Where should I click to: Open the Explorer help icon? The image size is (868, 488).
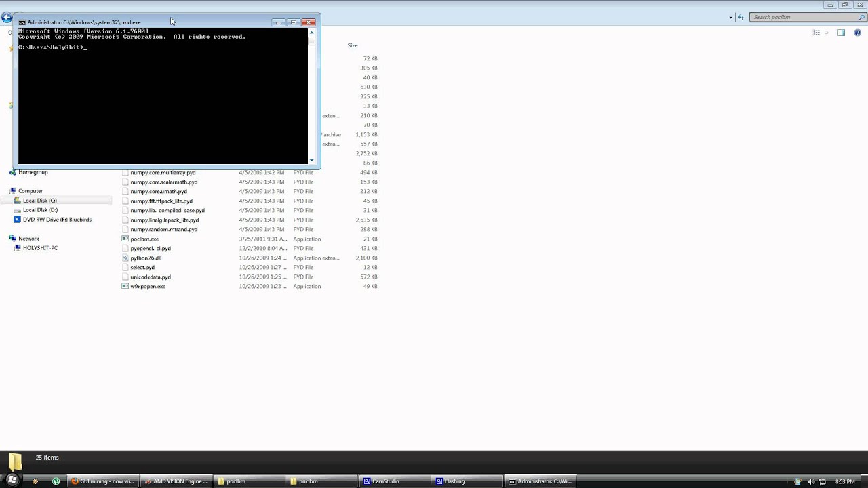point(859,33)
